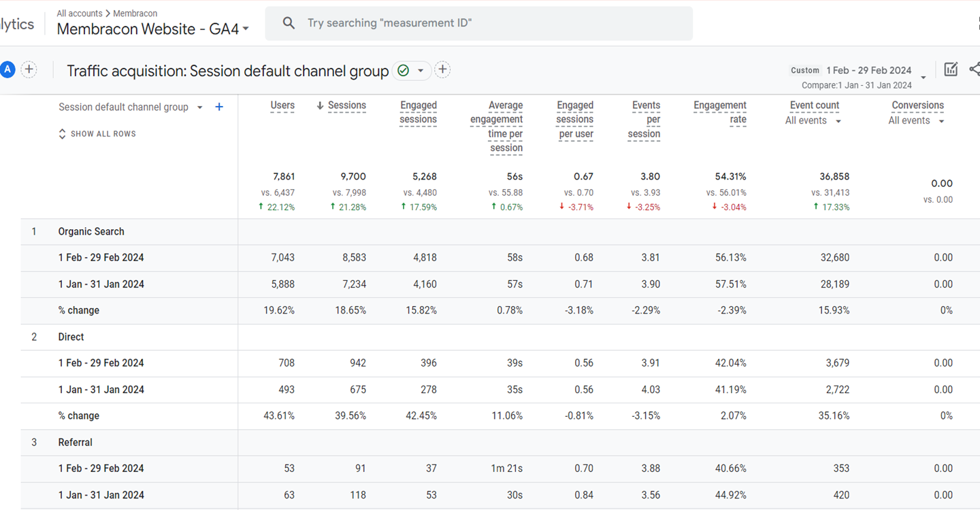Open the Membracon Website - GA4 property selector
The width and height of the screenshot is (980, 510).
click(x=153, y=29)
